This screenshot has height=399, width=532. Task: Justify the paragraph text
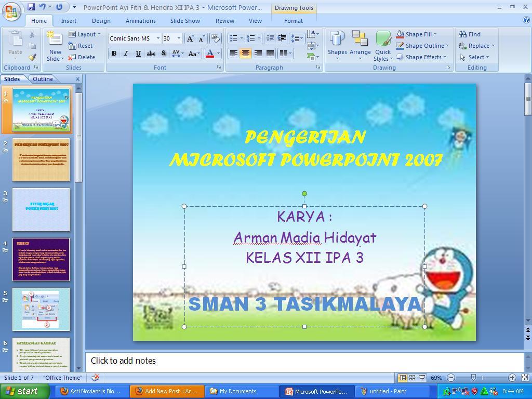click(270, 54)
